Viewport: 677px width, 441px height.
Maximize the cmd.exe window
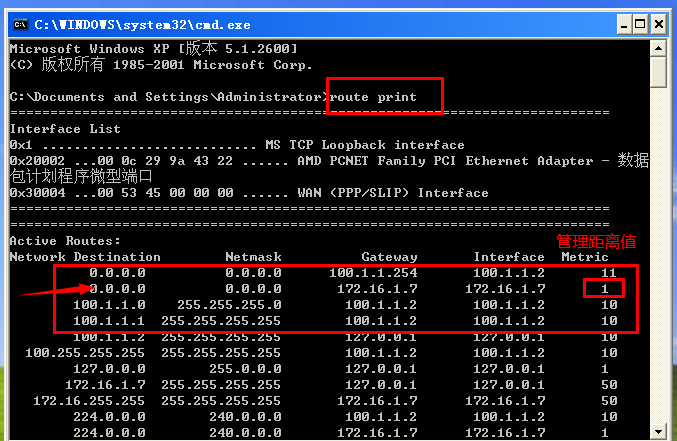[x=640, y=24]
